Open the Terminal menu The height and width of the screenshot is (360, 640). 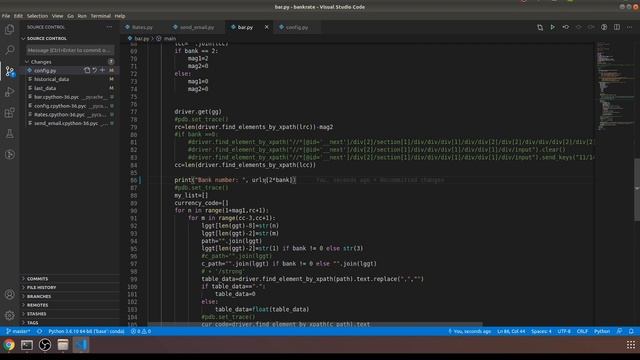[x=100, y=16]
